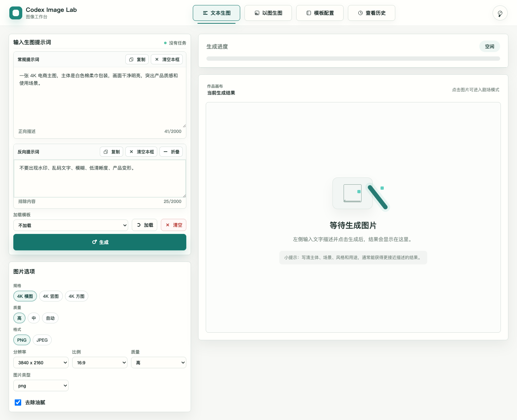Click into the 常规提示词 text area

[x=100, y=97]
